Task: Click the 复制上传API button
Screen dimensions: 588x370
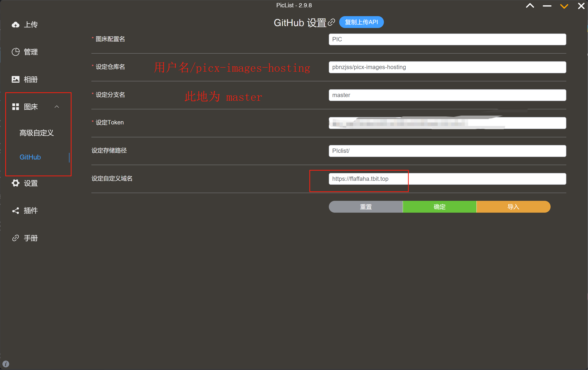Action: 361,22
